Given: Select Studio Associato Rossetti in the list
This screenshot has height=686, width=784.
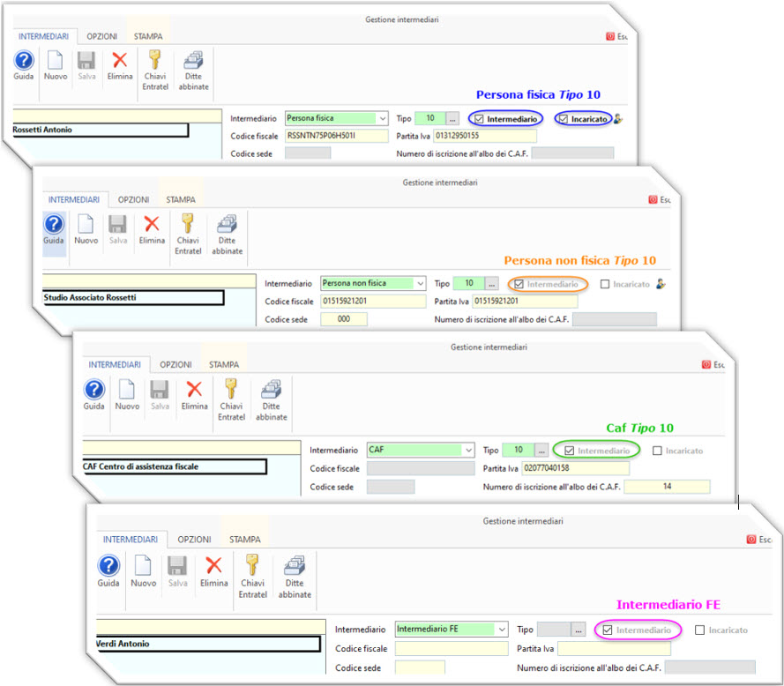Looking at the screenshot, I should 133,297.
